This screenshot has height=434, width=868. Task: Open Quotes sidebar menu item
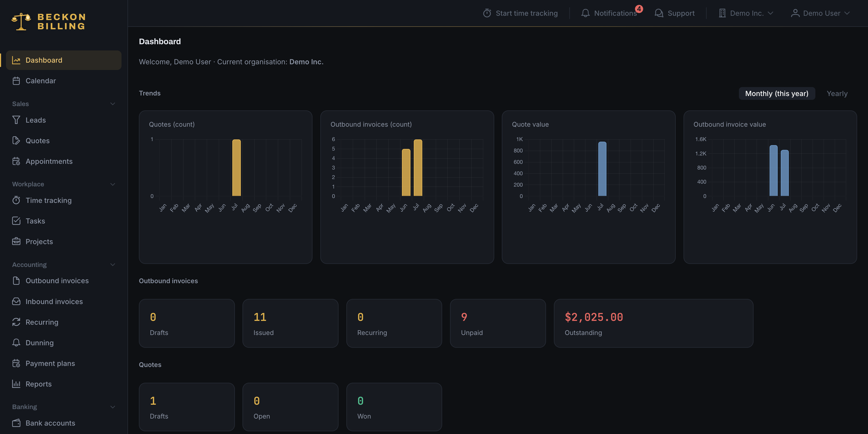point(64,141)
